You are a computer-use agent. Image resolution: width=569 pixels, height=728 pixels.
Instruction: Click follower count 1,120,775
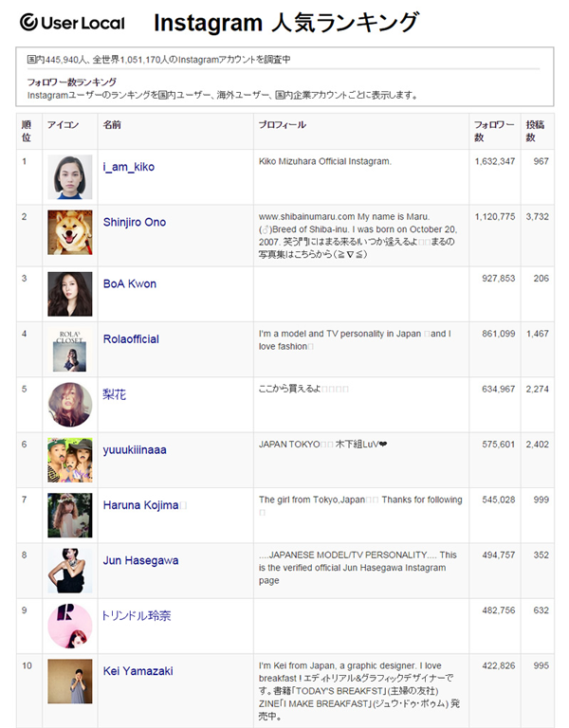coord(495,217)
